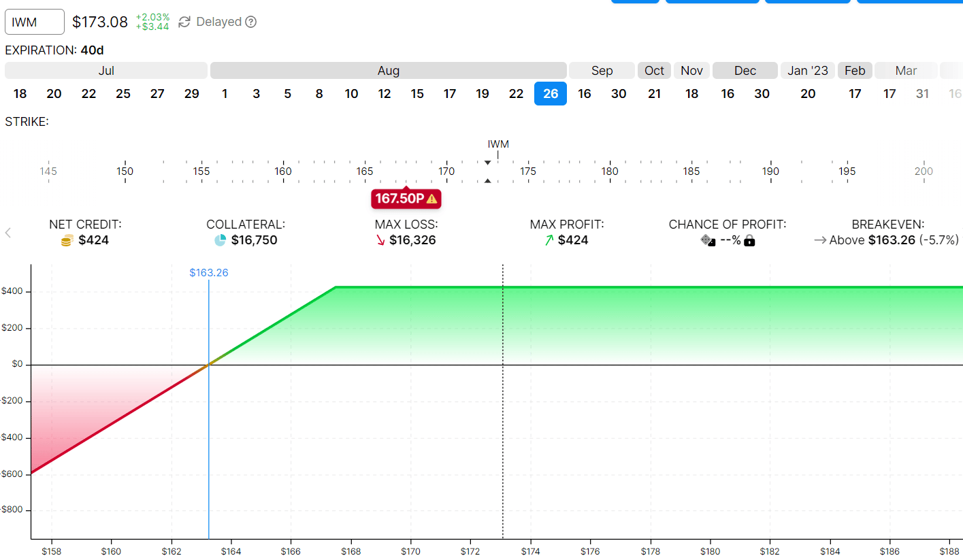Click the $16,326 Max Loss value
Viewport: 963px width, 560px height.
[412, 240]
